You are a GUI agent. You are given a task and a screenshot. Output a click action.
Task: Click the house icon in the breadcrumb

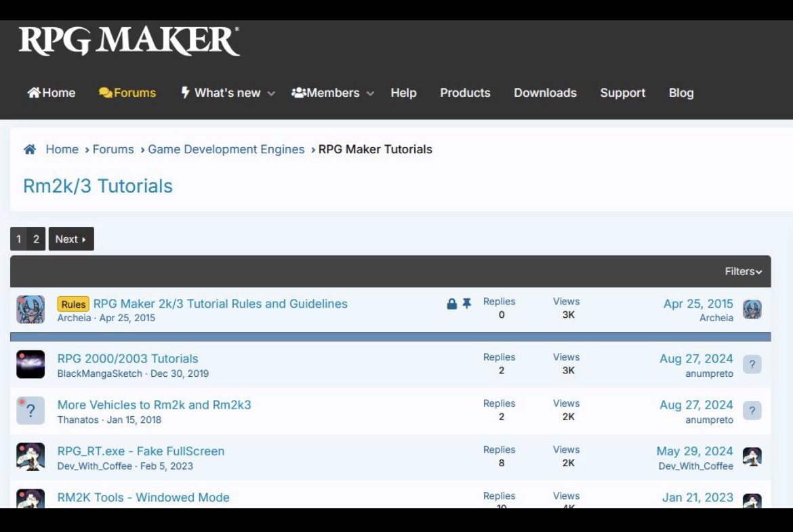(x=30, y=149)
